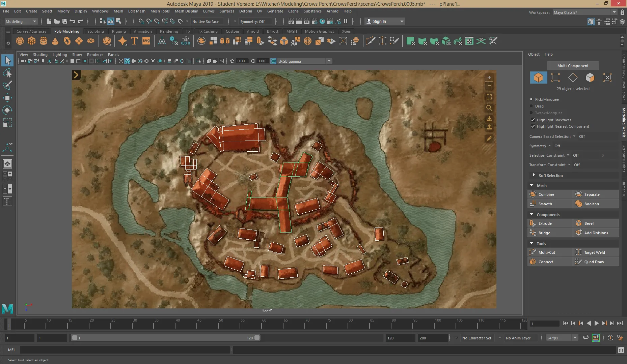Open the Deform menu
This screenshot has width=627, height=364.
pyautogui.click(x=246, y=11)
